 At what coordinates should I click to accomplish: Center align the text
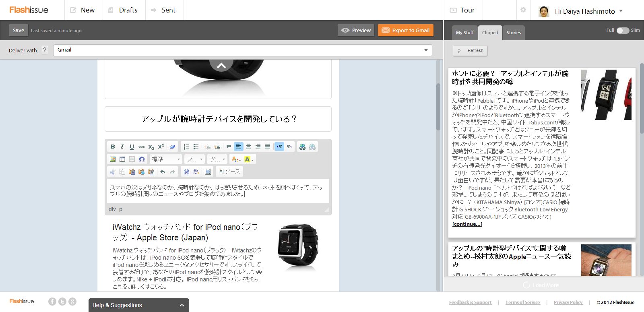248,147
